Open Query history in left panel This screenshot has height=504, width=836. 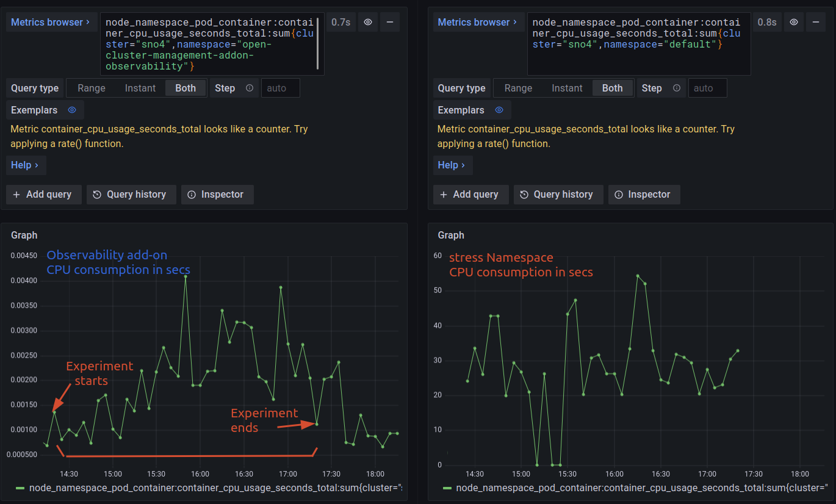point(131,194)
